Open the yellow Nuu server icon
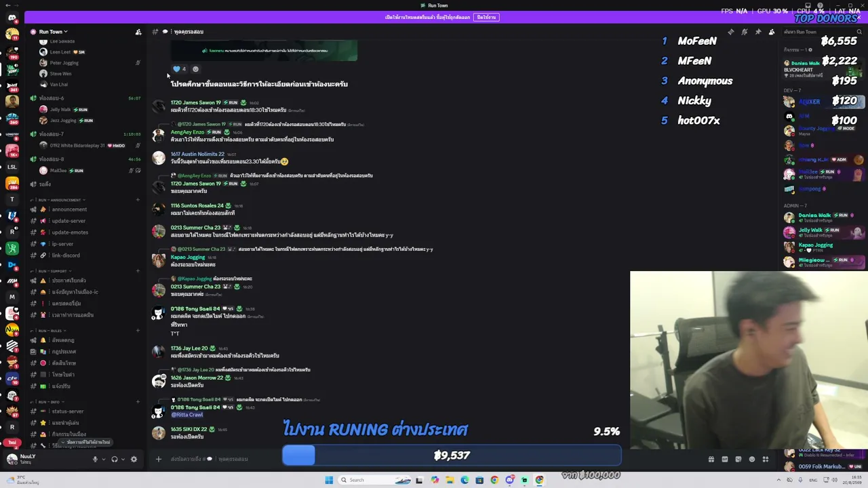 12,329
